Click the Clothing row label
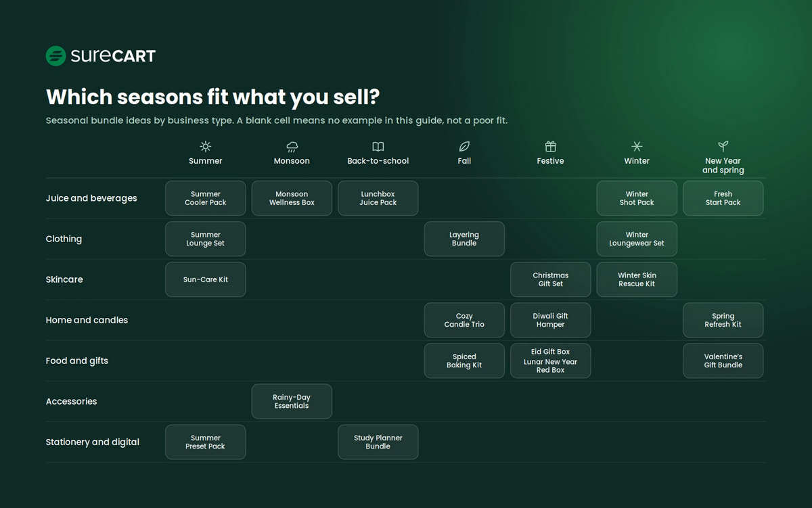Viewport: 812px width, 508px height. pyautogui.click(x=64, y=239)
